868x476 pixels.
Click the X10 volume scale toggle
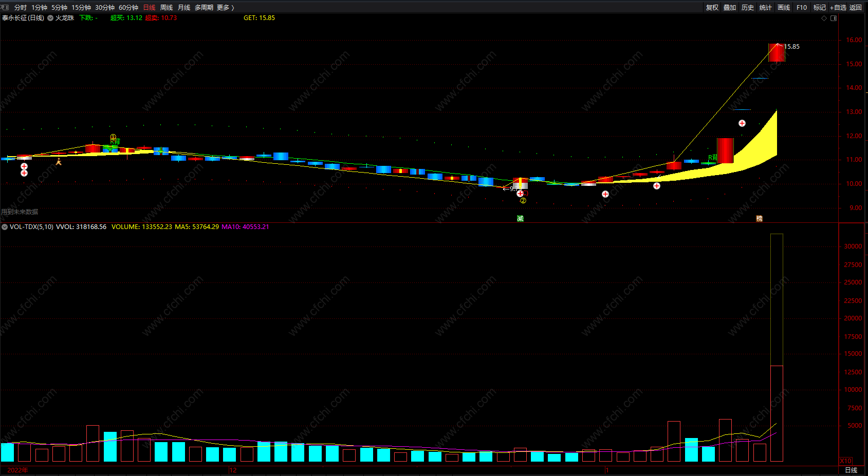click(x=845, y=461)
